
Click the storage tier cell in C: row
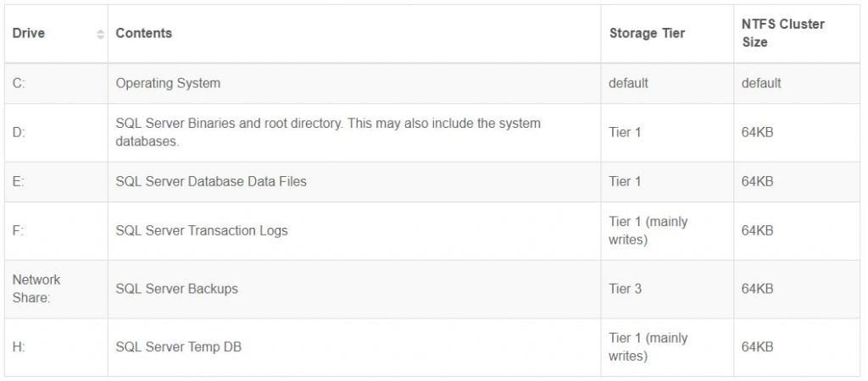628,83
